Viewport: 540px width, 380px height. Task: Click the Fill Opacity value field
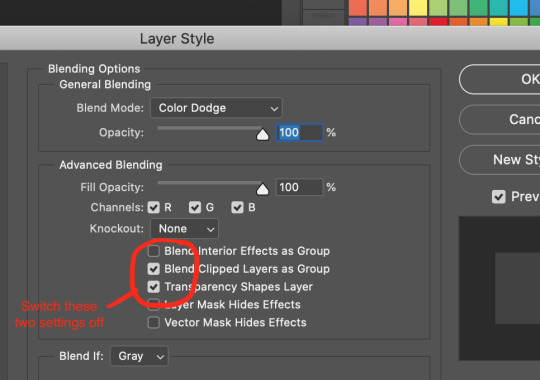pos(299,187)
